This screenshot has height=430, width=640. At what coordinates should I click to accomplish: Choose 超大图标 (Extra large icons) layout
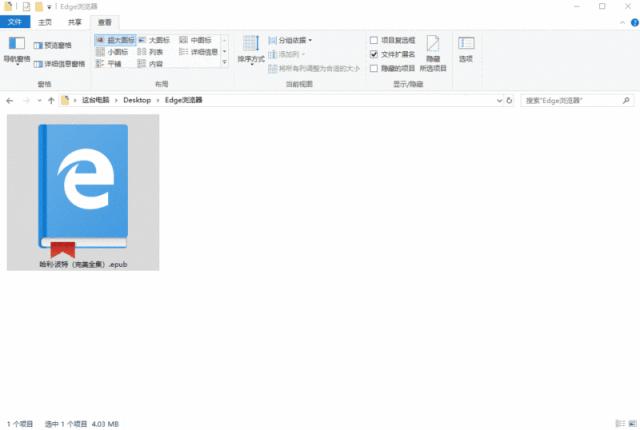(x=116, y=40)
